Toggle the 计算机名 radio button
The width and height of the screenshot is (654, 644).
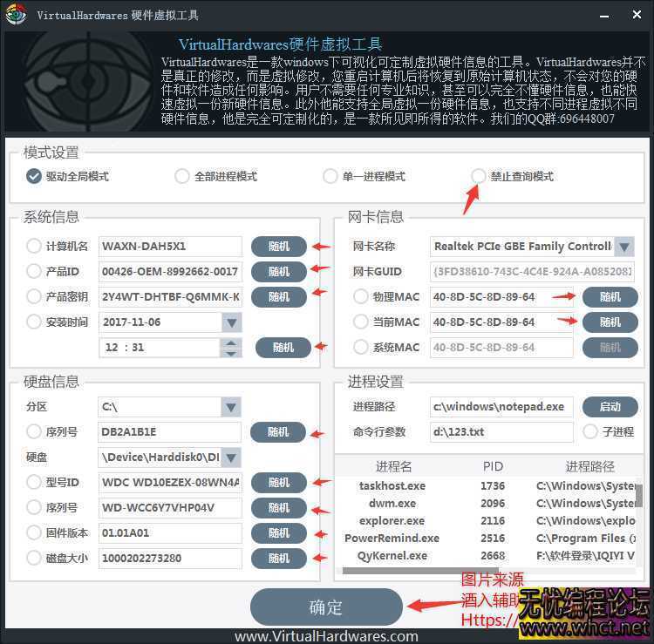pyautogui.click(x=34, y=247)
